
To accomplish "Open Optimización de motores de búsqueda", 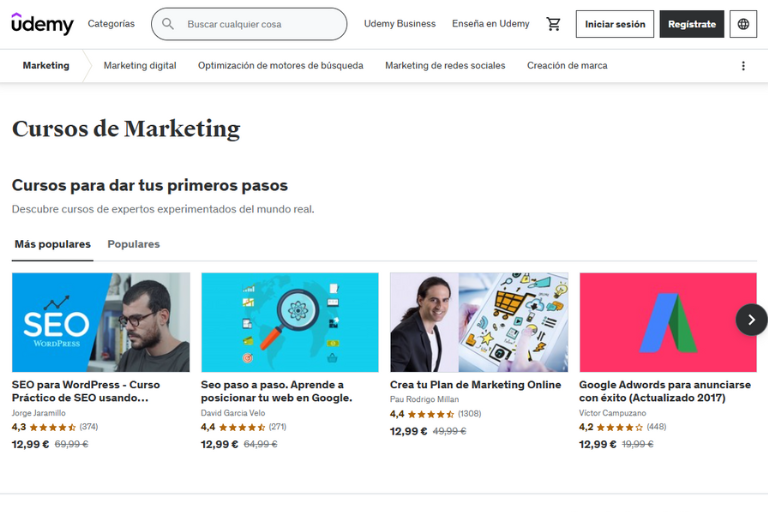I will (x=281, y=66).
